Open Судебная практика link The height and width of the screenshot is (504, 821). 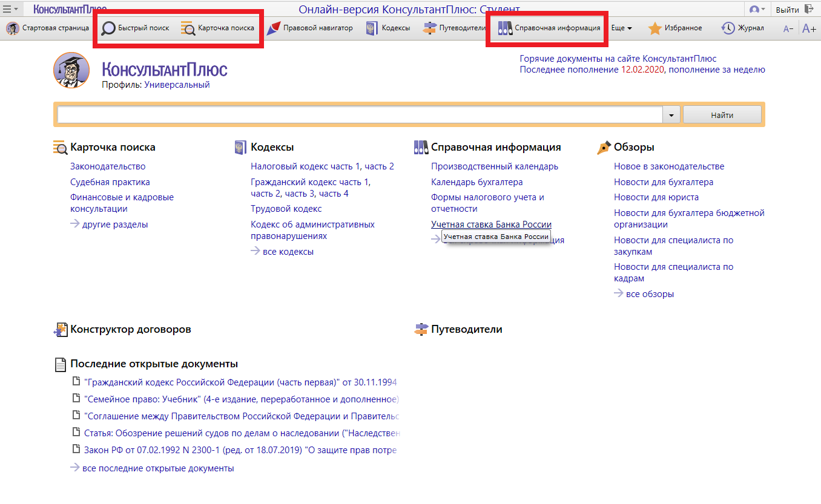pos(110,182)
